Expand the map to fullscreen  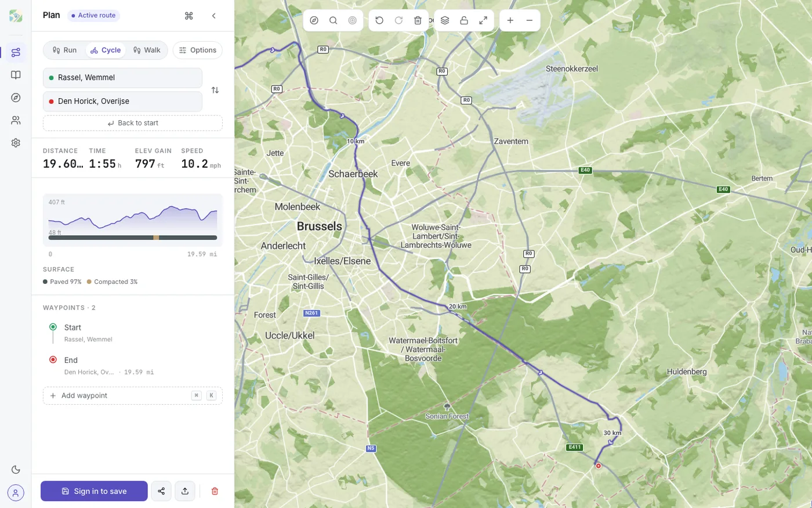pos(483,20)
